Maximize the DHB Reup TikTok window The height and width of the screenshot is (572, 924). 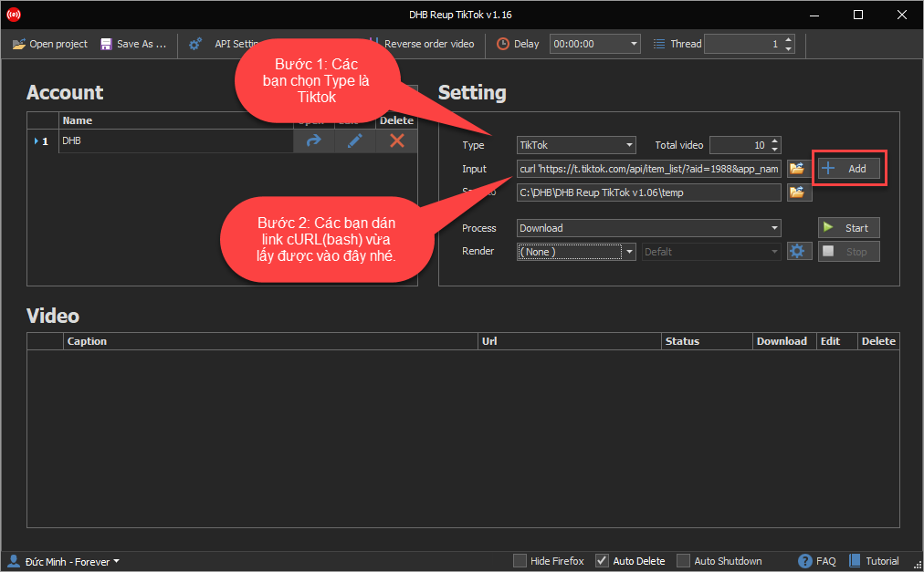click(x=858, y=15)
